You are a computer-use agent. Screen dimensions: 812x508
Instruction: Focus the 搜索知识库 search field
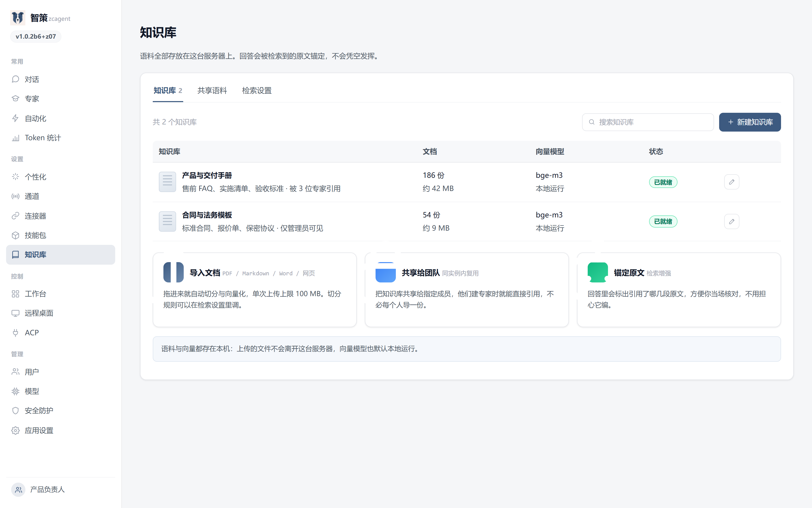pyautogui.click(x=648, y=122)
